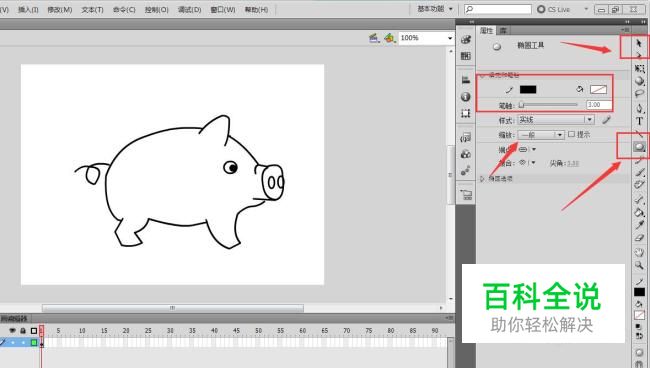Open the Properties panel options menu

[x=626, y=30]
